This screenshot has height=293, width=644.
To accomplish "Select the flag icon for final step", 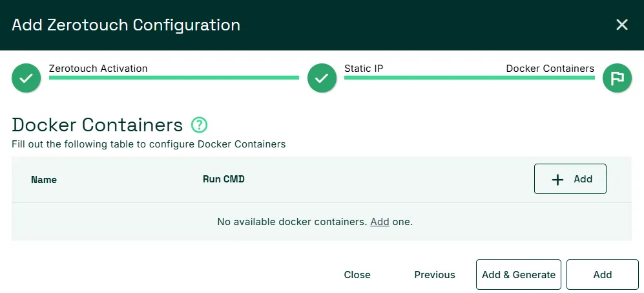I will (618, 78).
